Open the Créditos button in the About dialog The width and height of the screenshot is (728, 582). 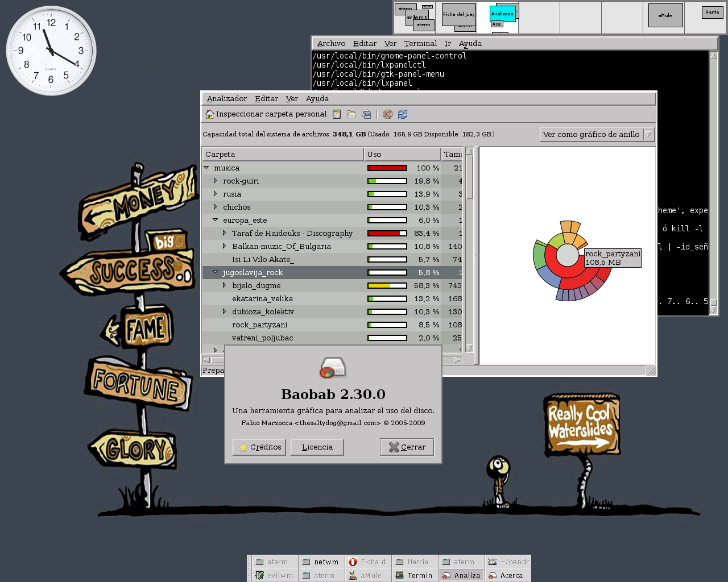[x=259, y=447]
